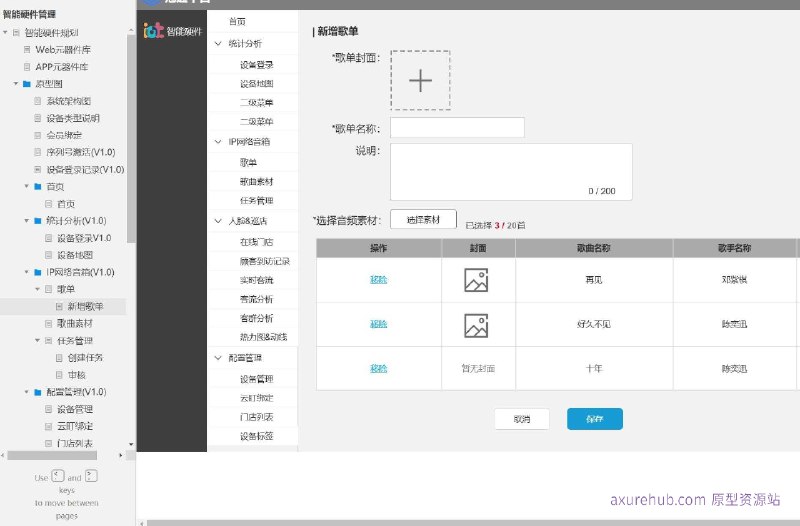Click the tree panel vertical scrollbar
The height and width of the screenshot is (526, 800).
[x=131, y=138]
